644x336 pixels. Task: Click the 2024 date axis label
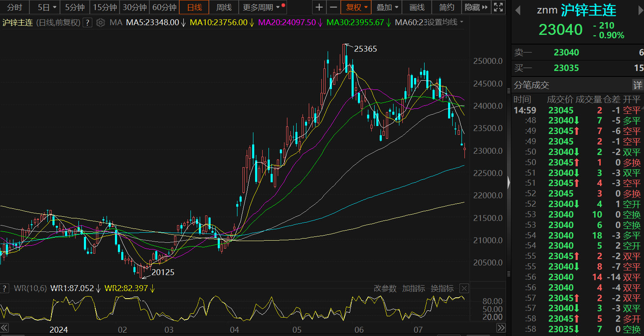(58, 329)
